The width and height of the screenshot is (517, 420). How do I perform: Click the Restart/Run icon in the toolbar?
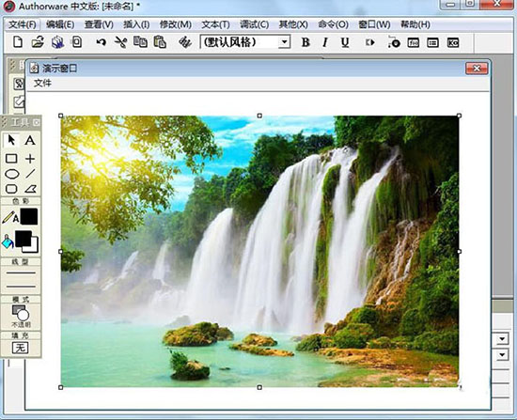point(370,42)
